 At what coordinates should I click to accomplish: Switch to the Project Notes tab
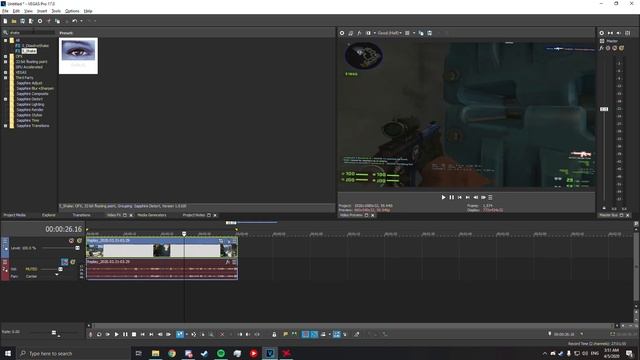tap(193, 215)
